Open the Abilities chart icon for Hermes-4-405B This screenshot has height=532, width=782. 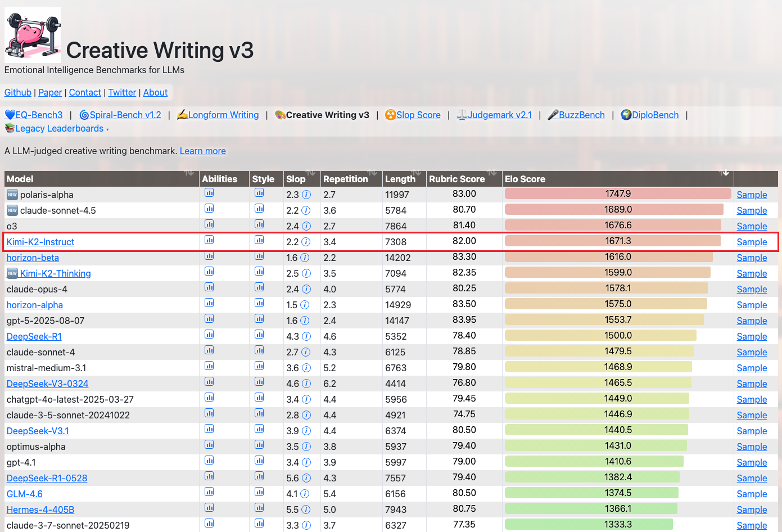[x=209, y=508]
